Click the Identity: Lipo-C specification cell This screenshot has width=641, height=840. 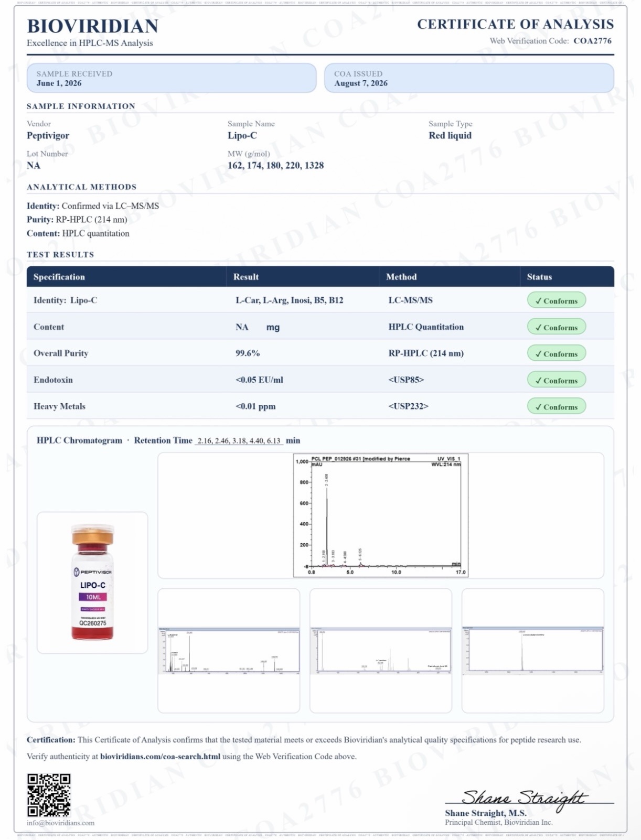65,300
